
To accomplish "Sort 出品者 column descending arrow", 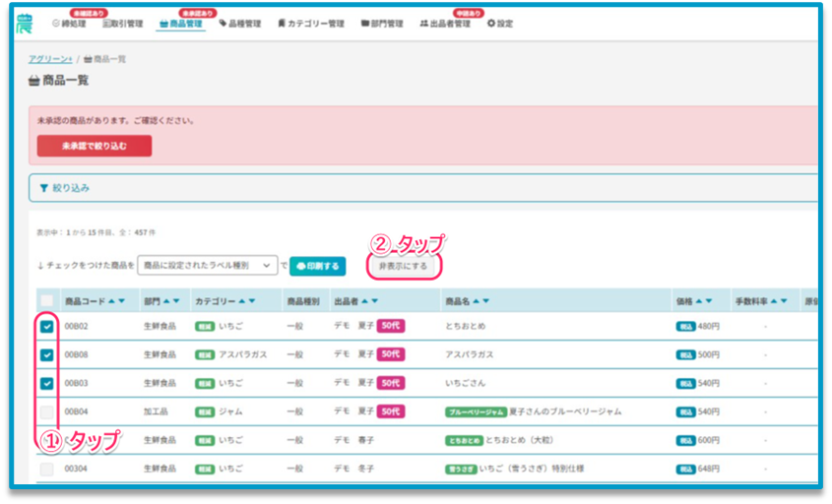I will click(x=375, y=301).
